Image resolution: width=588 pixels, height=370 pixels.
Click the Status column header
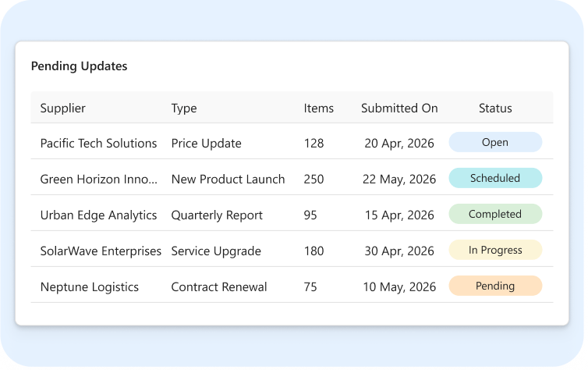(x=495, y=109)
